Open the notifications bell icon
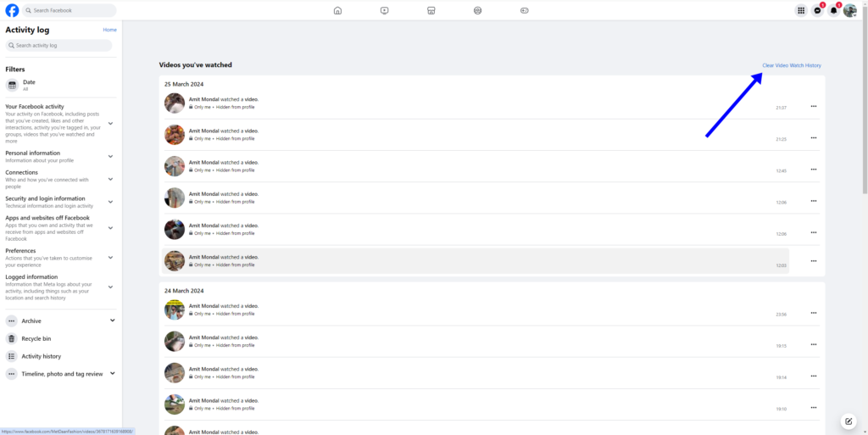 click(833, 10)
